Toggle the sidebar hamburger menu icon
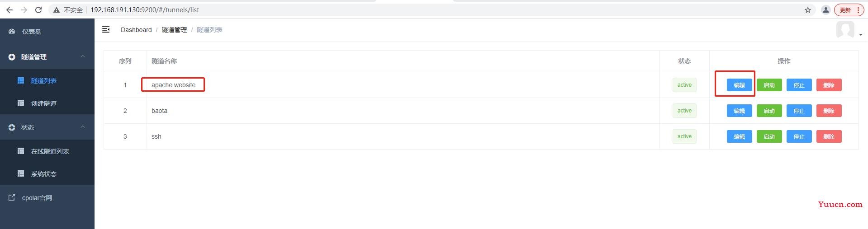Viewport: 868px width, 229px height. [106, 29]
